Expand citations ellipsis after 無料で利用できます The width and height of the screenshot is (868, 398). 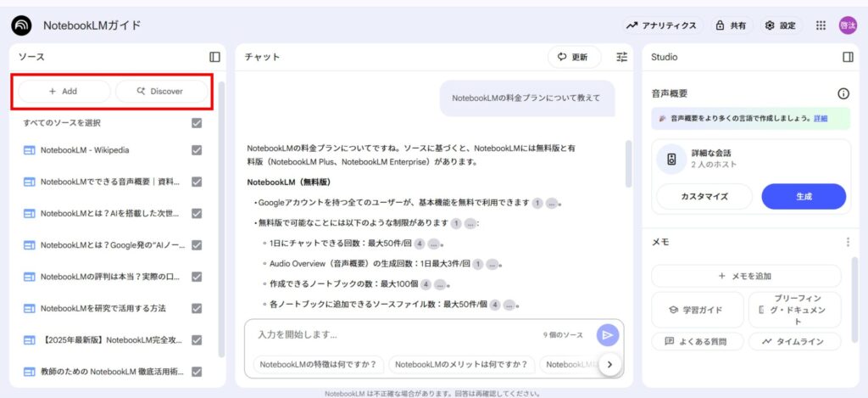pyautogui.click(x=551, y=204)
